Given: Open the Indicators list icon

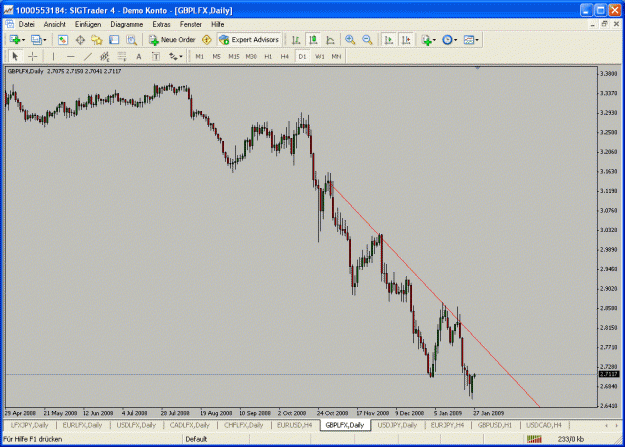Looking at the screenshot, I should 426,40.
